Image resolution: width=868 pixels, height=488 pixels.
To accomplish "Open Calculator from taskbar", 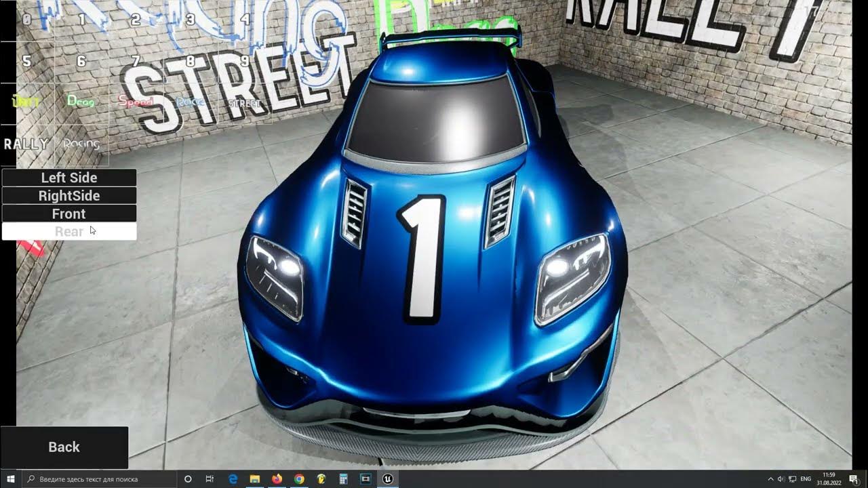I will point(343,479).
